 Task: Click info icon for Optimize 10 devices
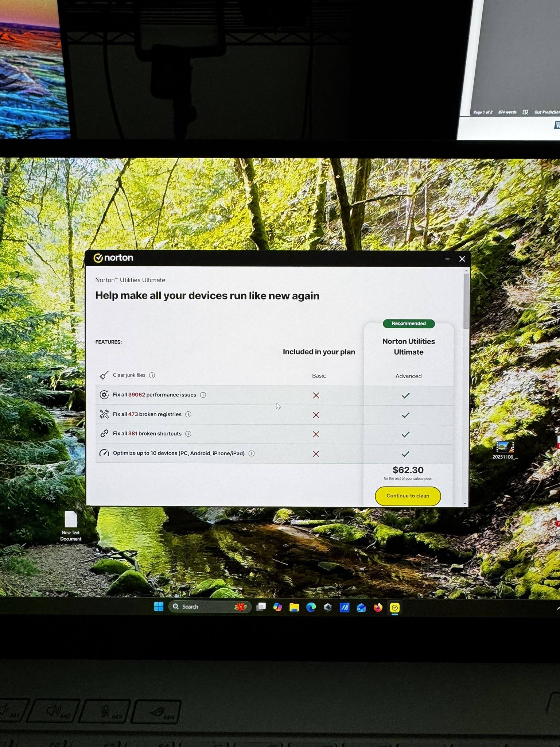tap(252, 453)
